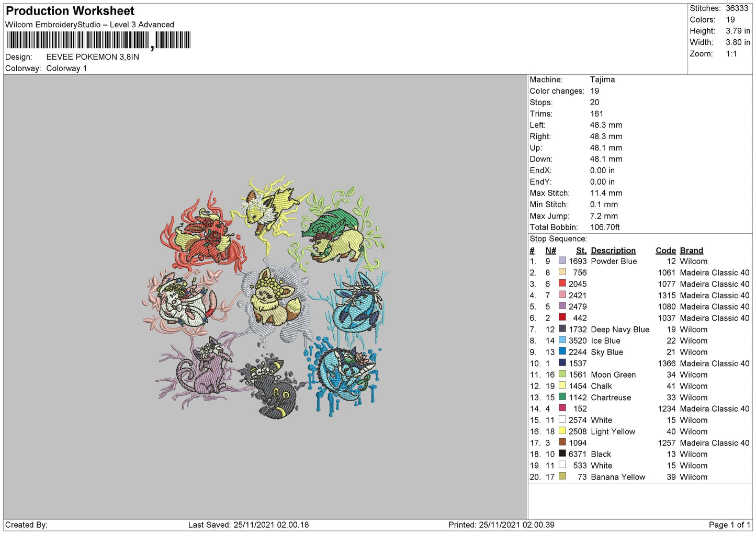Click the navy swatch with code 1366
756x534 pixels.
click(x=562, y=362)
